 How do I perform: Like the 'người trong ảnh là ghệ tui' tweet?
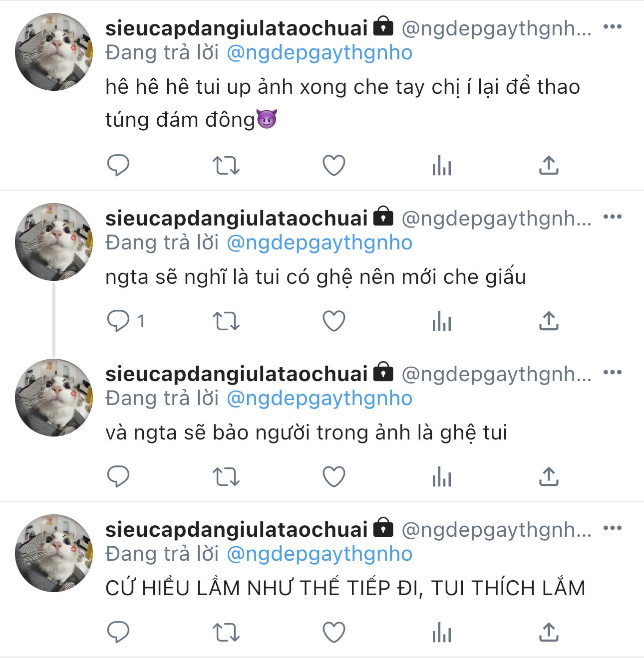pos(334,477)
